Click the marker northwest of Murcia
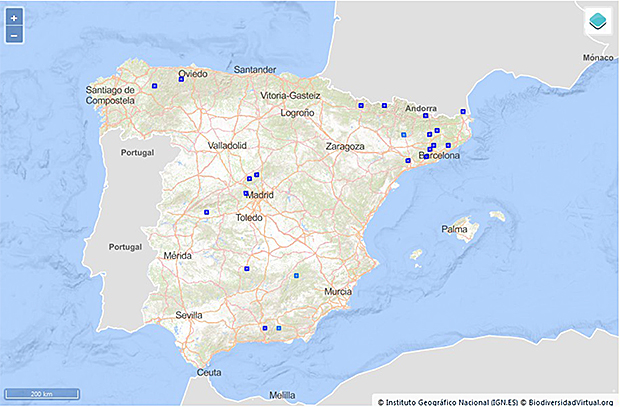620x407 pixels. click(297, 274)
